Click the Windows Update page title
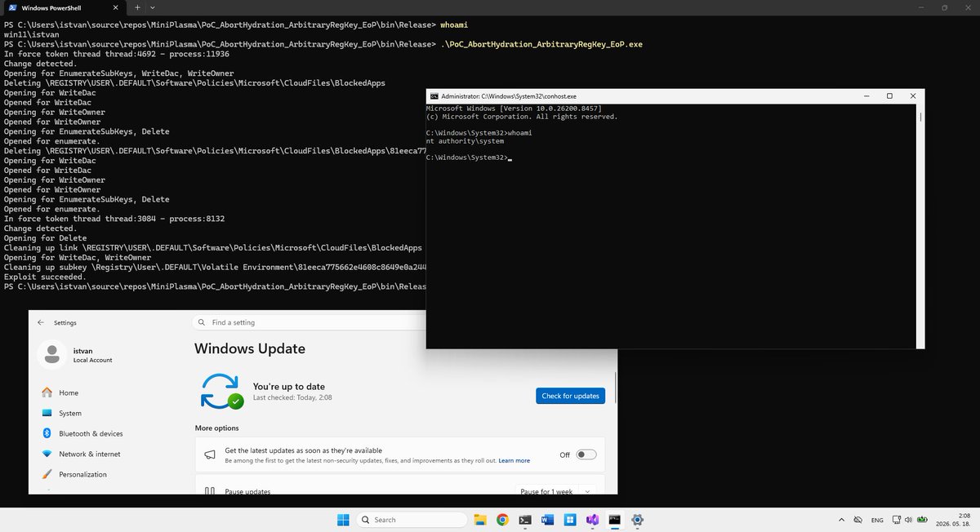The width and height of the screenshot is (980, 532). point(250,348)
